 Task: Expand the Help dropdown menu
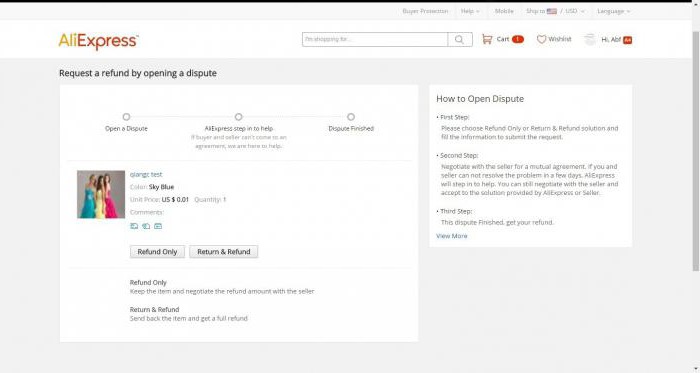point(470,11)
